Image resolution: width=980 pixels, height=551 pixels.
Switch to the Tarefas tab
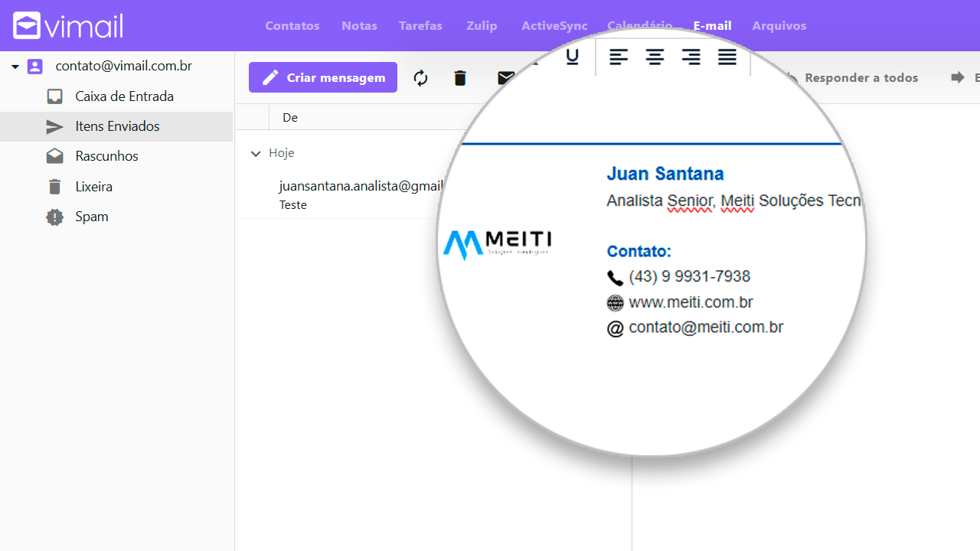[x=420, y=26]
